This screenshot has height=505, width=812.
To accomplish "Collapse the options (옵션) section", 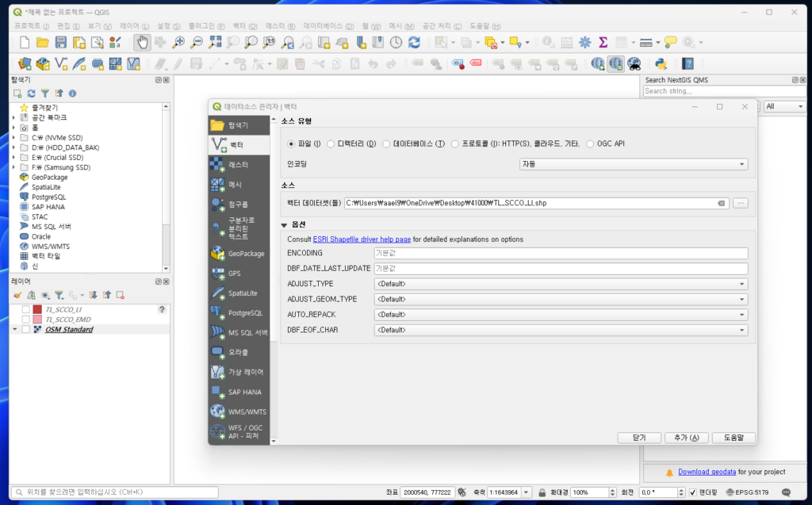I will [284, 225].
